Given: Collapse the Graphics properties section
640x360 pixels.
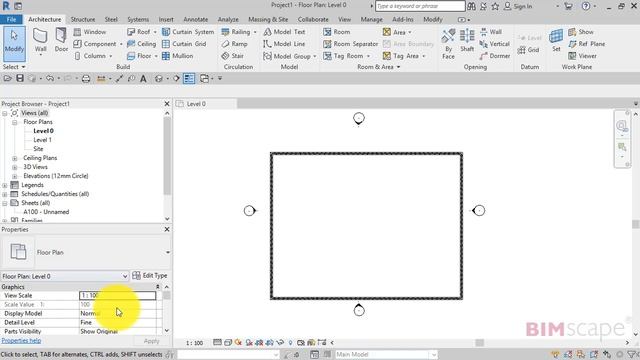Looking at the screenshot, I should [158, 287].
